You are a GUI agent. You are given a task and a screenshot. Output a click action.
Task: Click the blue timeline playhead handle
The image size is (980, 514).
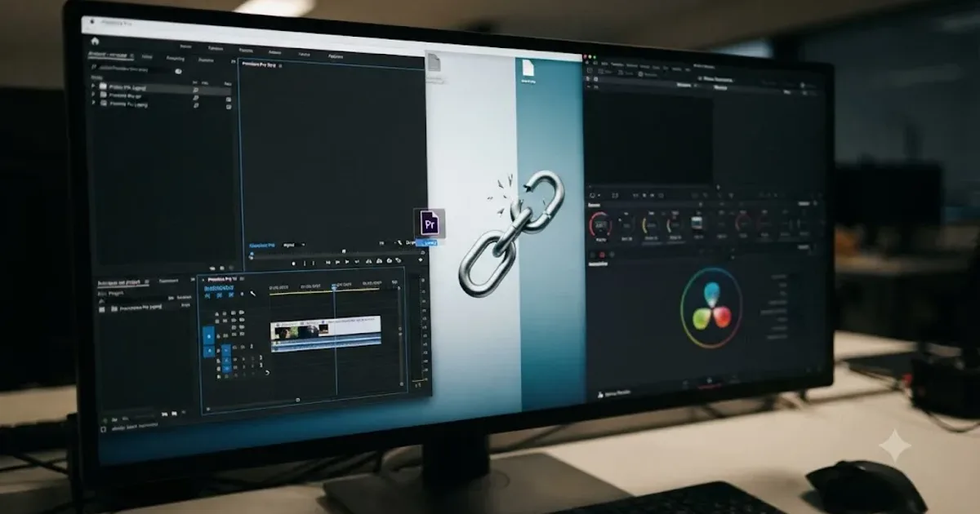click(x=334, y=288)
